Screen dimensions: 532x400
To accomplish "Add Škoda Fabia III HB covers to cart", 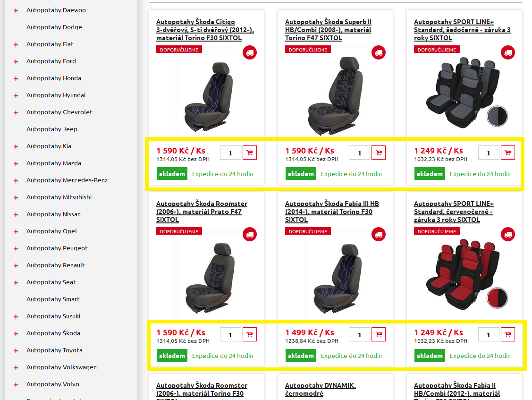I will [379, 334].
